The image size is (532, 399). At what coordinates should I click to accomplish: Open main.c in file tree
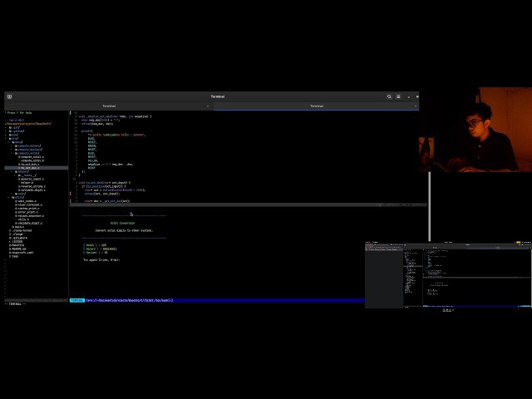pyautogui.click(x=18, y=227)
